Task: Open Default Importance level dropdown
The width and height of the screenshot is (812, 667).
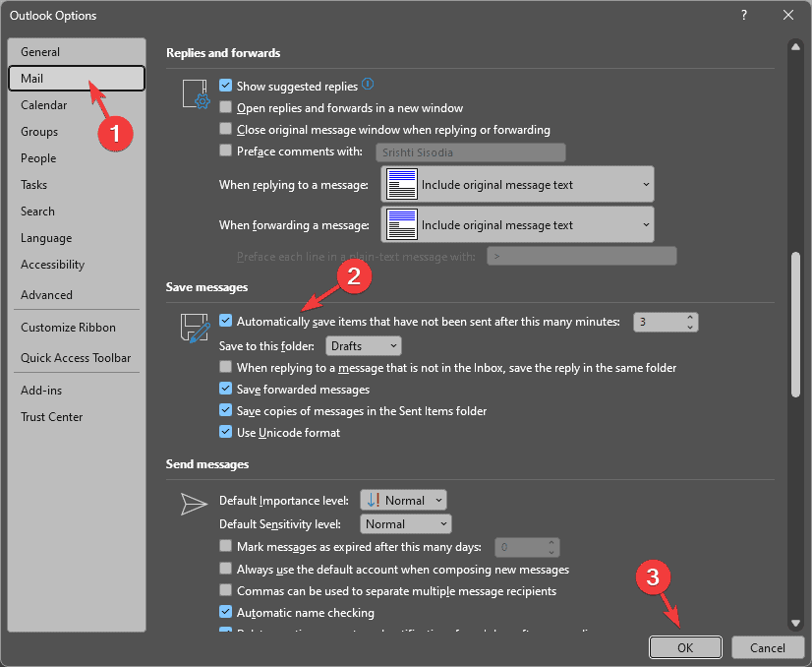Action: pos(403,500)
